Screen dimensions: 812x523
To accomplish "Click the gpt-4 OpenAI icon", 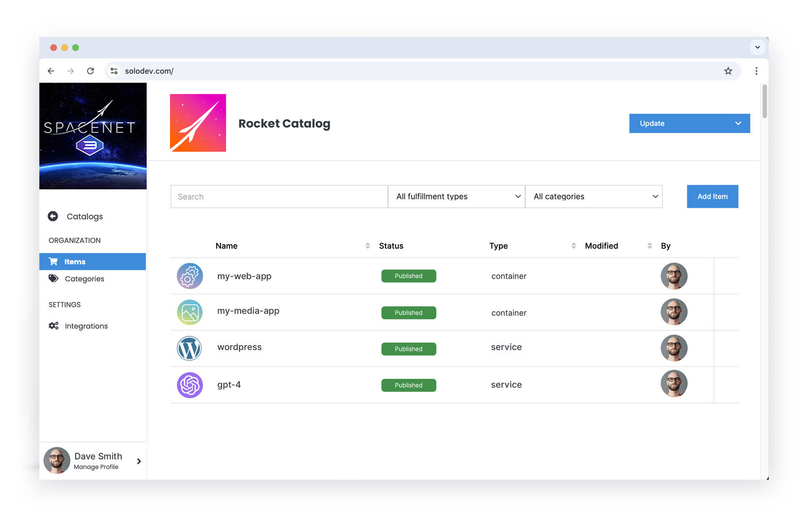I will 189,385.
